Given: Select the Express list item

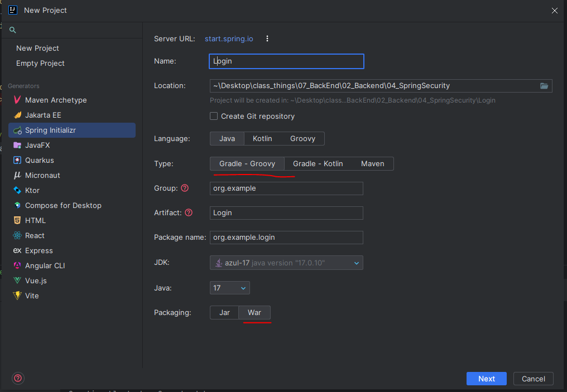Looking at the screenshot, I should 72,250.
